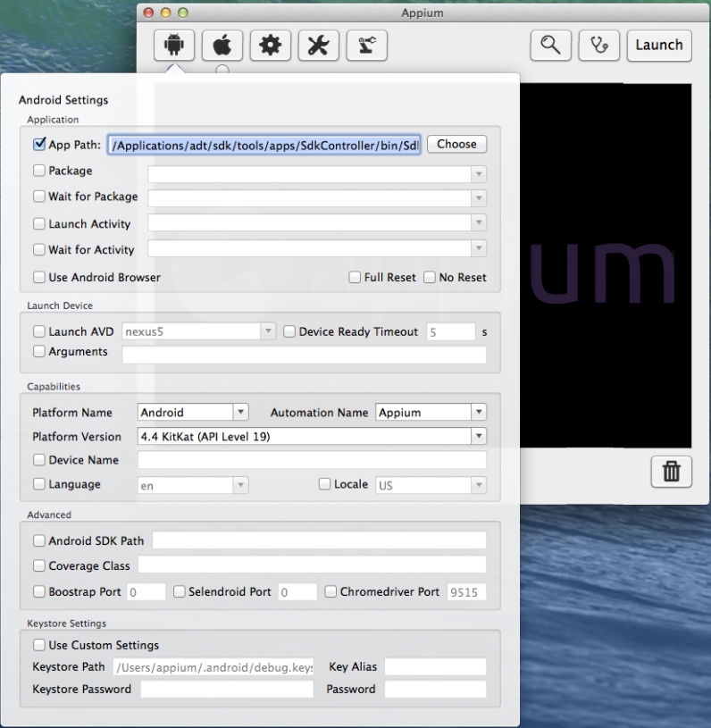Enable Selendroid Port checkbox
The height and width of the screenshot is (728, 711).
point(180,591)
